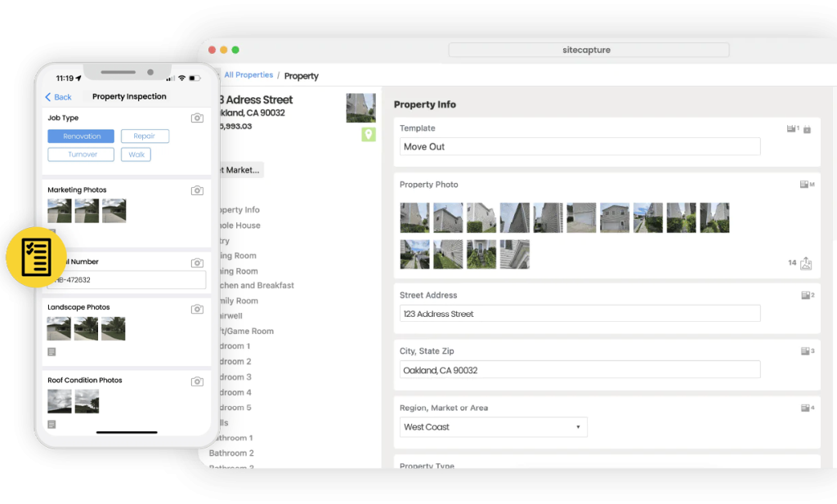Tap the camera icon next to Job Type
Screen dimensions: 837x504
pos(197,118)
